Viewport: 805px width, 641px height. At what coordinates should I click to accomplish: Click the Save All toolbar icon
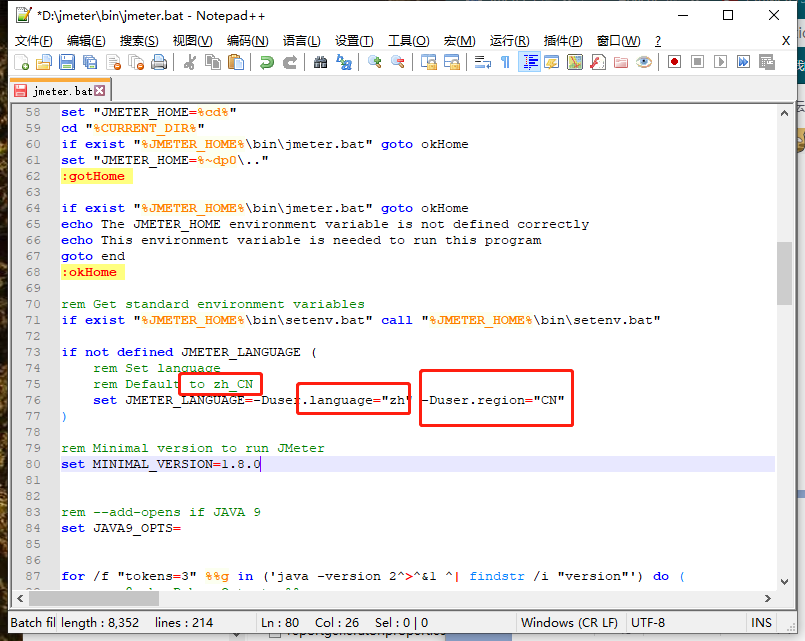click(90, 62)
